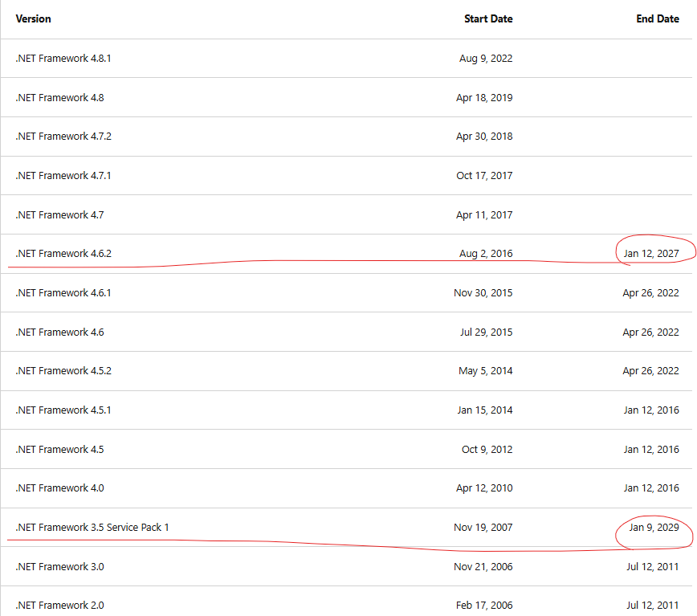This screenshot has height=616, width=697.
Task: Select .NET Framework 4.5.1 version cell
Action: coord(63,410)
